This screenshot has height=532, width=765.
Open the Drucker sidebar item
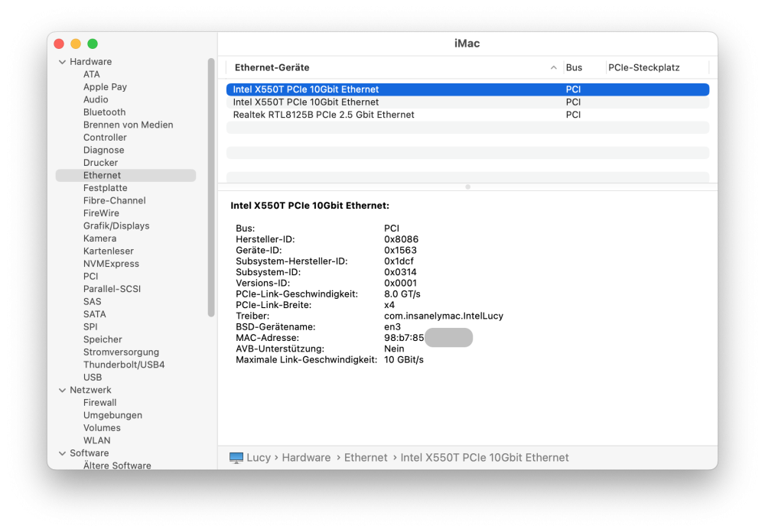point(100,163)
